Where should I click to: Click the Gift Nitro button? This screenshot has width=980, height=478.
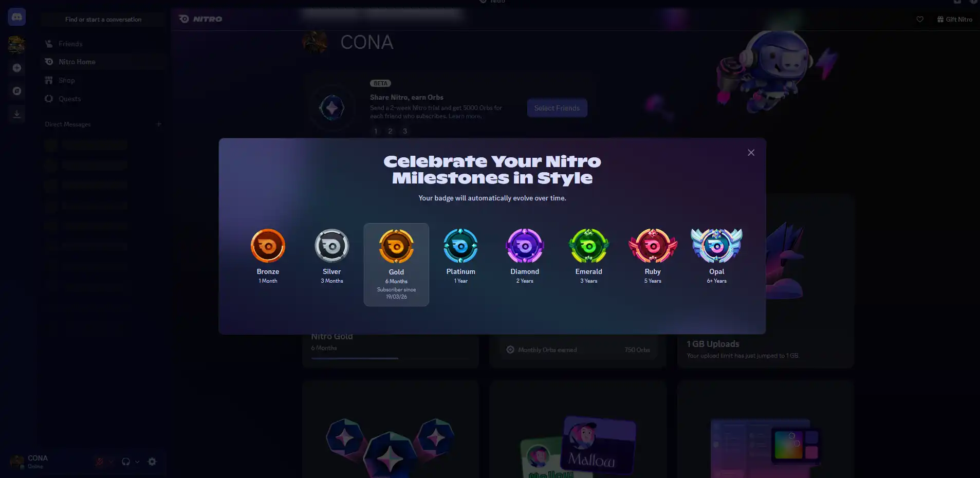click(954, 20)
